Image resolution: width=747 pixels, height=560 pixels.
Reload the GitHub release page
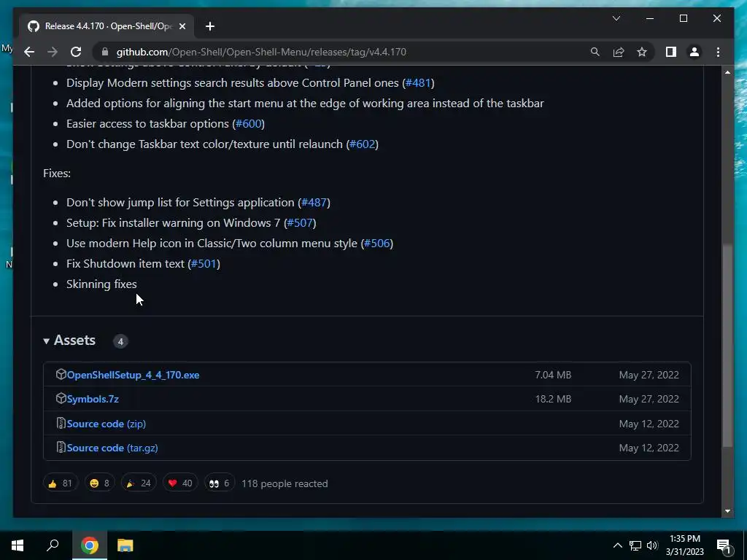coord(76,52)
